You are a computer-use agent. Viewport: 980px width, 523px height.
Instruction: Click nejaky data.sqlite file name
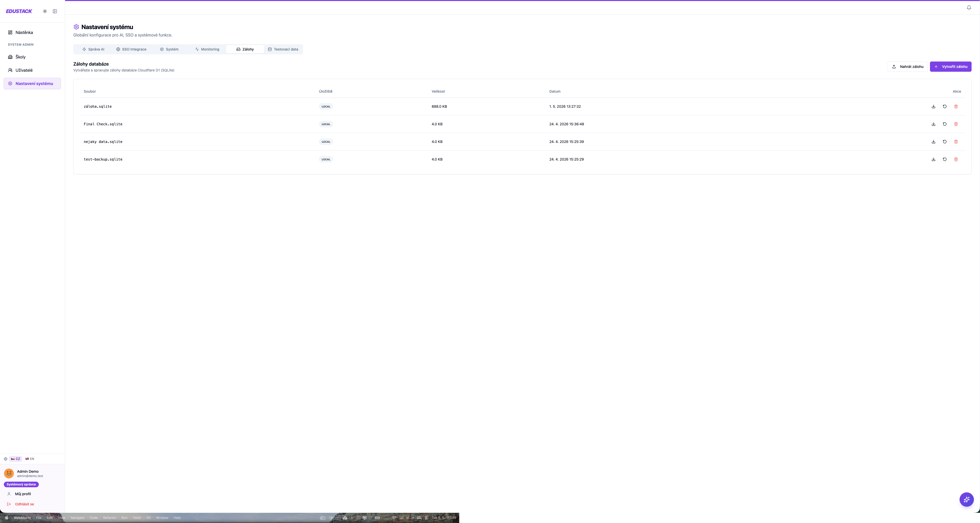pyautogui.click(x=103, y=141)
